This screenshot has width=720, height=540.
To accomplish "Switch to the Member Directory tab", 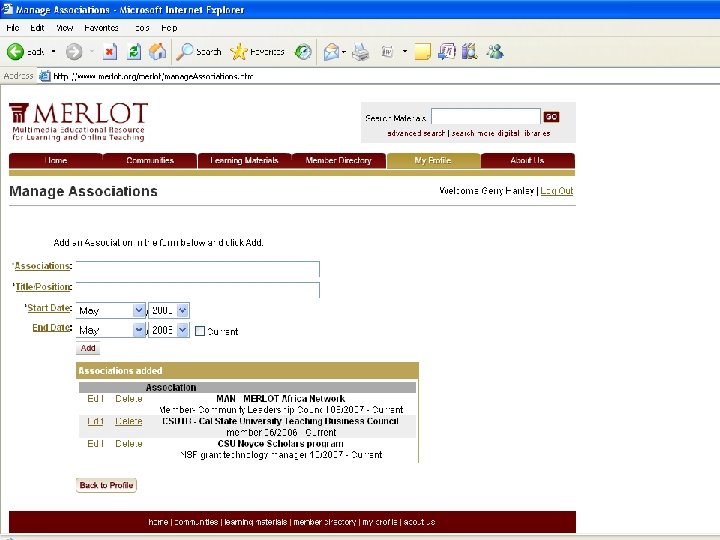I will (338, 160).
